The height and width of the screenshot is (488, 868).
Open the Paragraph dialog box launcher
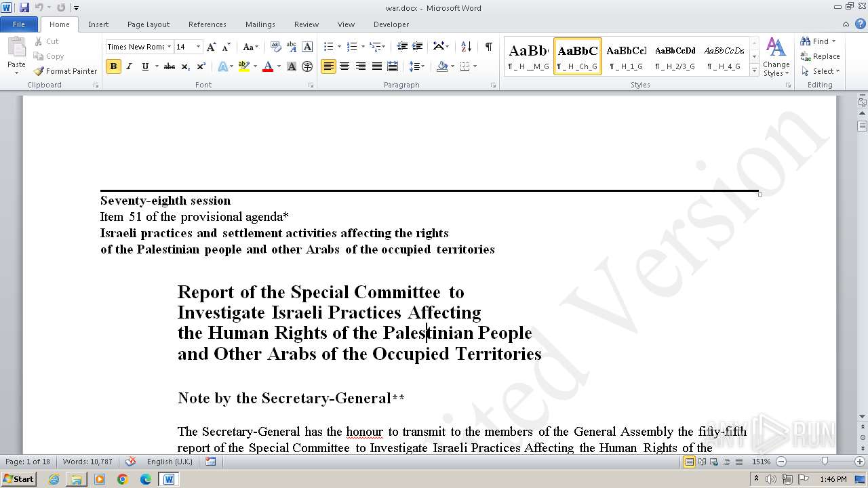495,85
